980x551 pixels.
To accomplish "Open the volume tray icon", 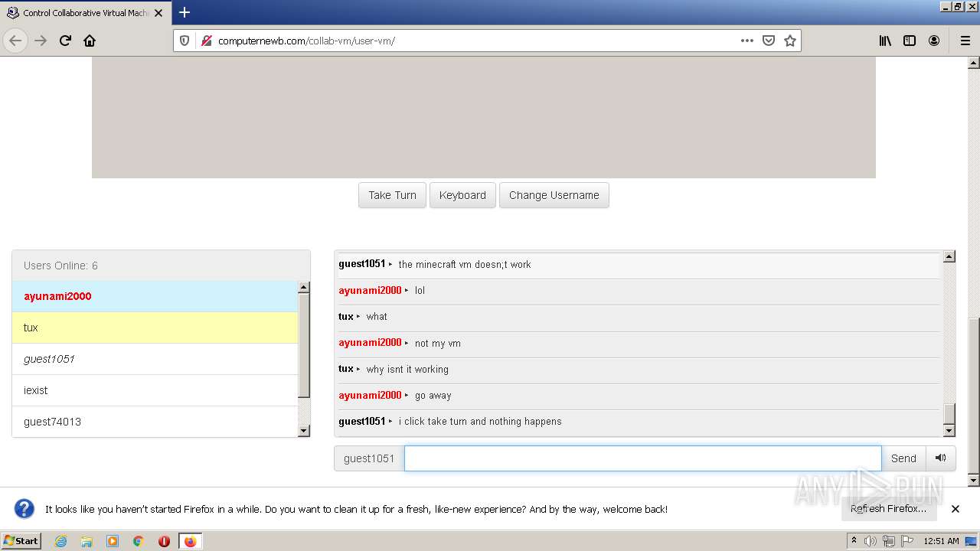I will [871, 541].
